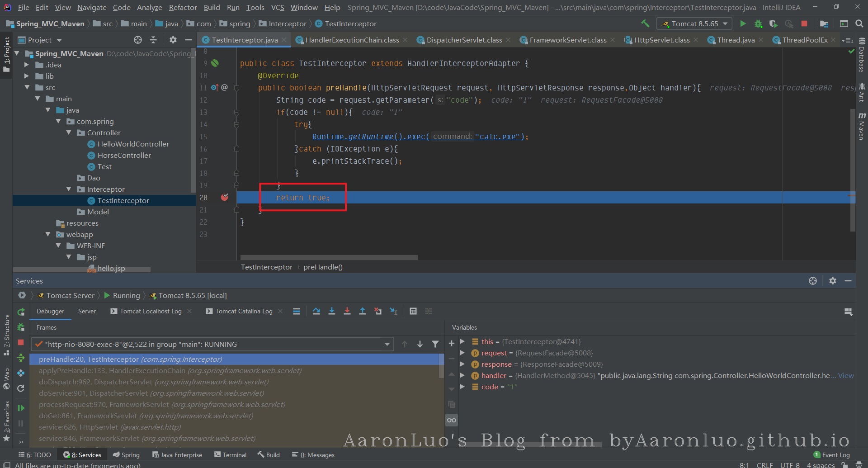
Task: Click filter frames funnel icon
Action: 435,344
